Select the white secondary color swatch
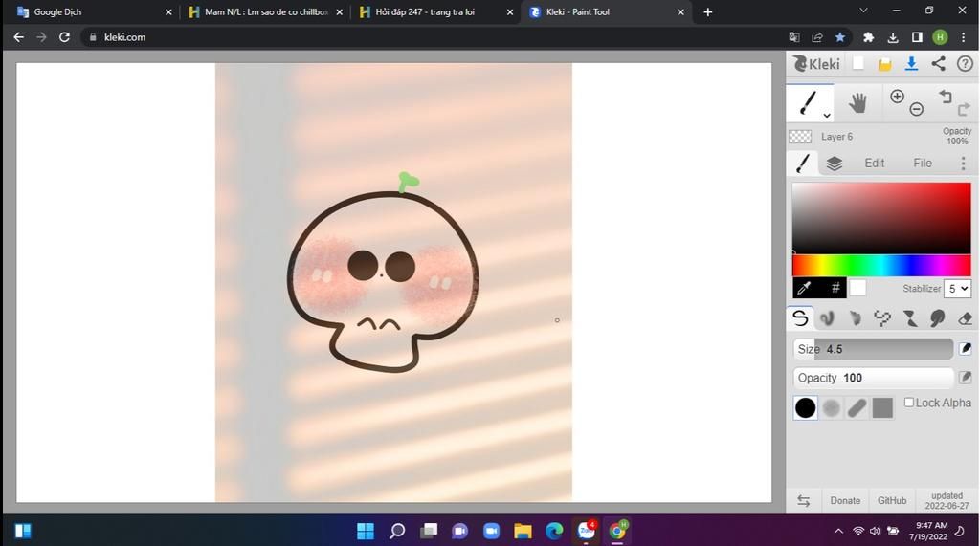Screen dimensions: 980x546 [x=857, y=288]
